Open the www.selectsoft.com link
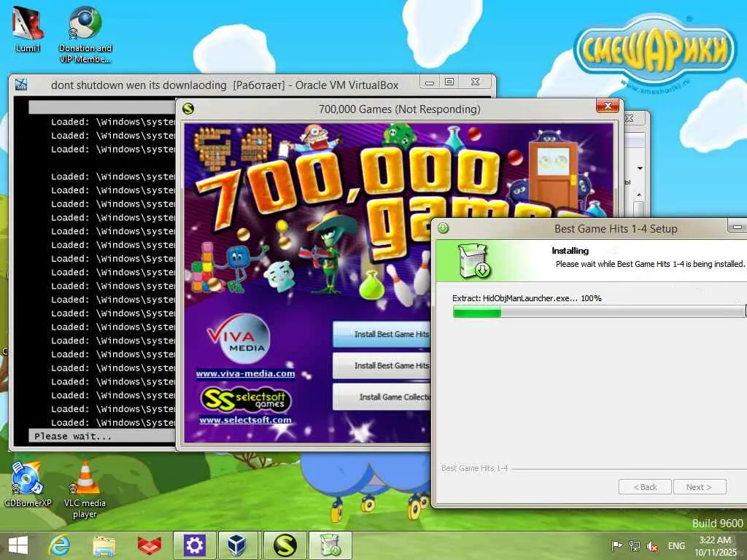747x560 pixels. pyautogui.click(x=245, y=419)
